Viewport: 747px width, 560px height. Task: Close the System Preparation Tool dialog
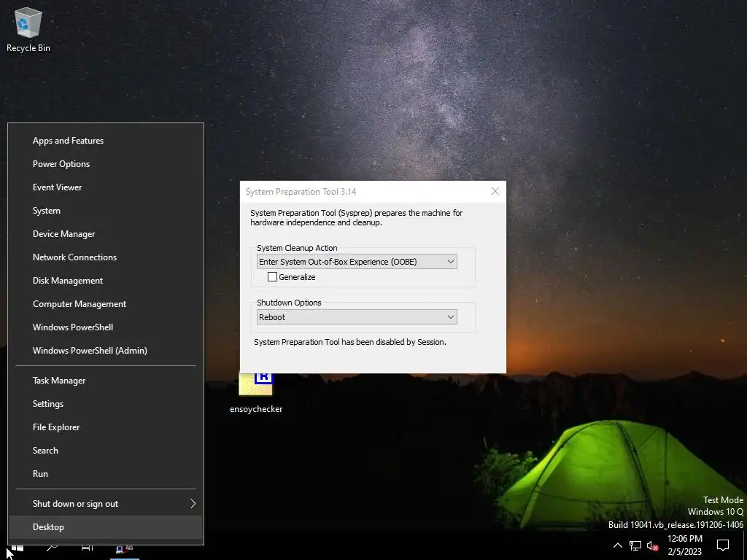click(x=495, y=192)
